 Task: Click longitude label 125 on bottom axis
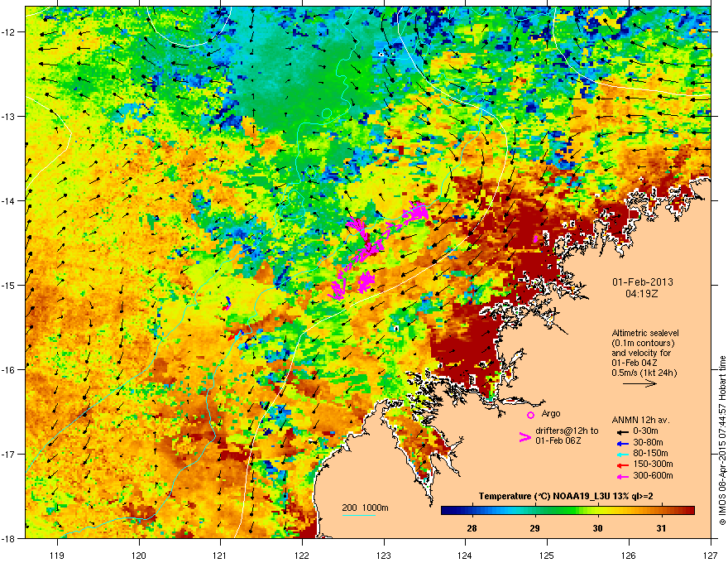coord(547,555)
